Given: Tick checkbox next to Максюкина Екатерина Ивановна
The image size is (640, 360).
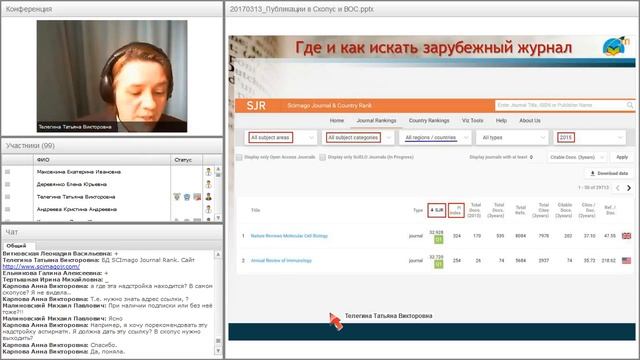Looking at the screenshot, I should (x=7, y=172).
